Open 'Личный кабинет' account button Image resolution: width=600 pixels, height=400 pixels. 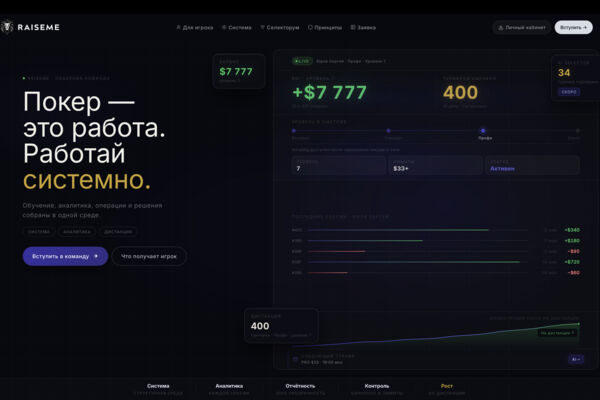522,28
